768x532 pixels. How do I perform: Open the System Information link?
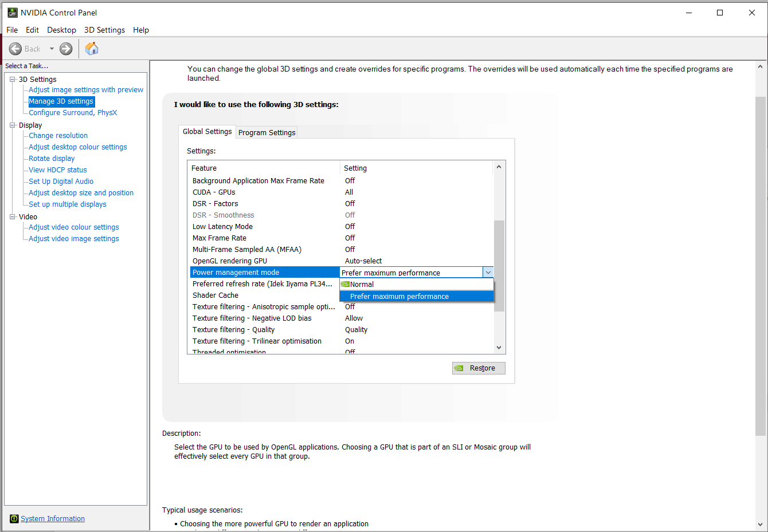coord(53,519)
